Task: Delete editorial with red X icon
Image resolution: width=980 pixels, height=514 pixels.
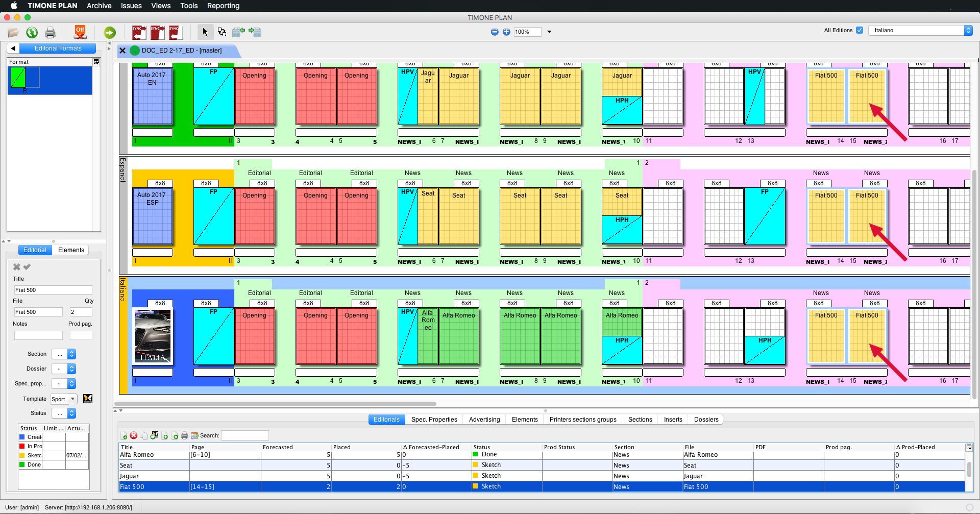Action: [x=134, y=435]
